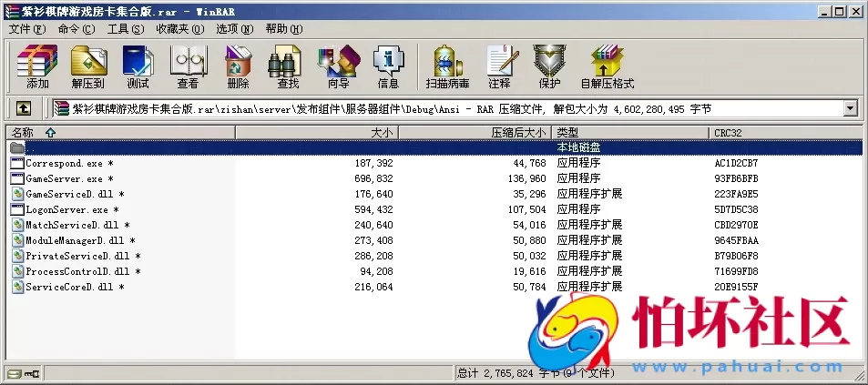This screenshot has height=385, width=868.
Task: Open the 帮助(H) menu
Action: coord(284,29)
